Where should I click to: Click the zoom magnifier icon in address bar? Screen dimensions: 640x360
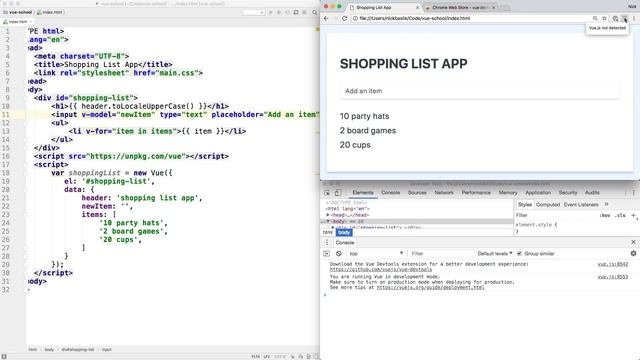coord(595,18)
